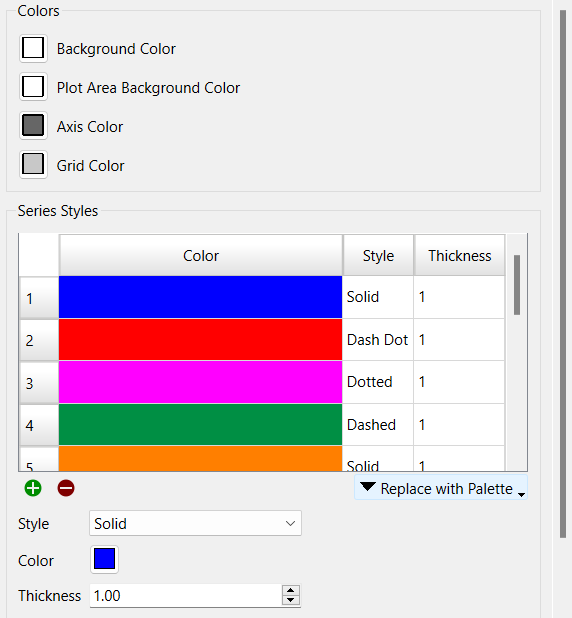Open the Style dropdown showing Solid
Screen dimensions: 572x618
[195, 523]
